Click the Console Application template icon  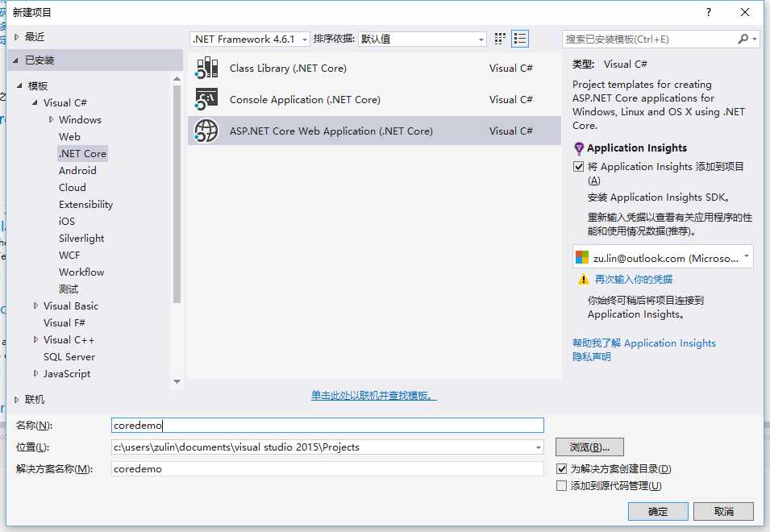pyautogui.click(x=206, y=99)
